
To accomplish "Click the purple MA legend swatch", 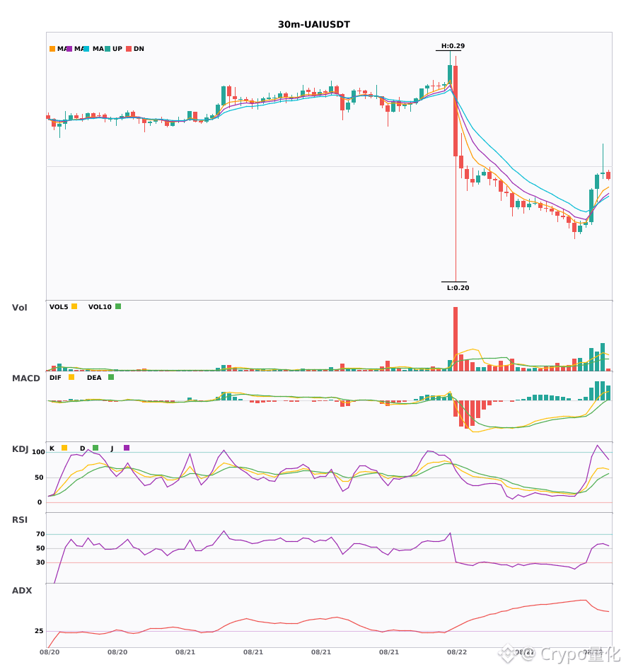I will point(69,49).
